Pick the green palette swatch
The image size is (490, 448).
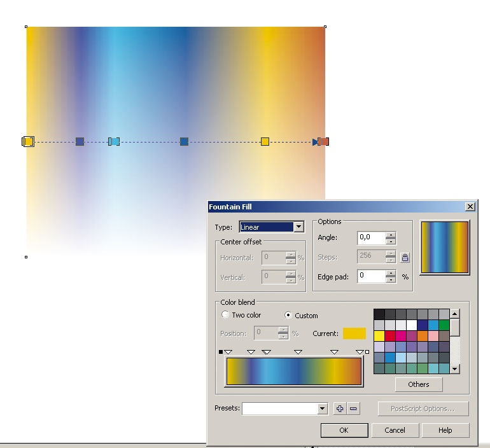pyautogui.click(x=444, y=325)
